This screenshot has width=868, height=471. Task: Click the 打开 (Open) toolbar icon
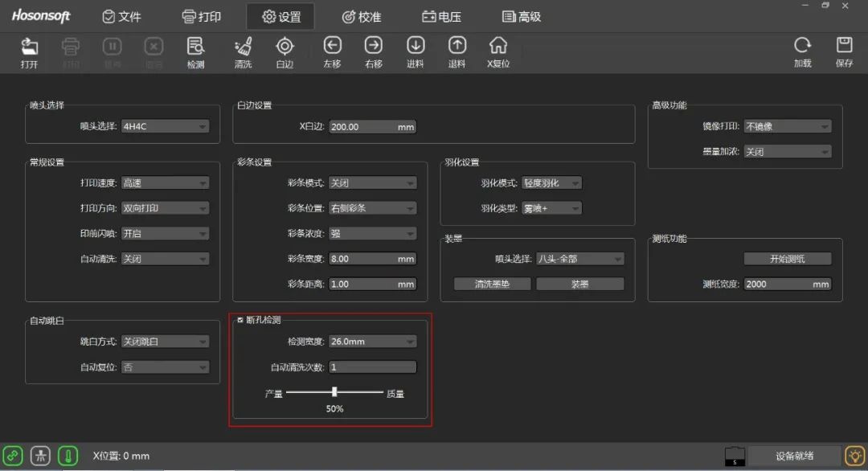pos(30,51)
